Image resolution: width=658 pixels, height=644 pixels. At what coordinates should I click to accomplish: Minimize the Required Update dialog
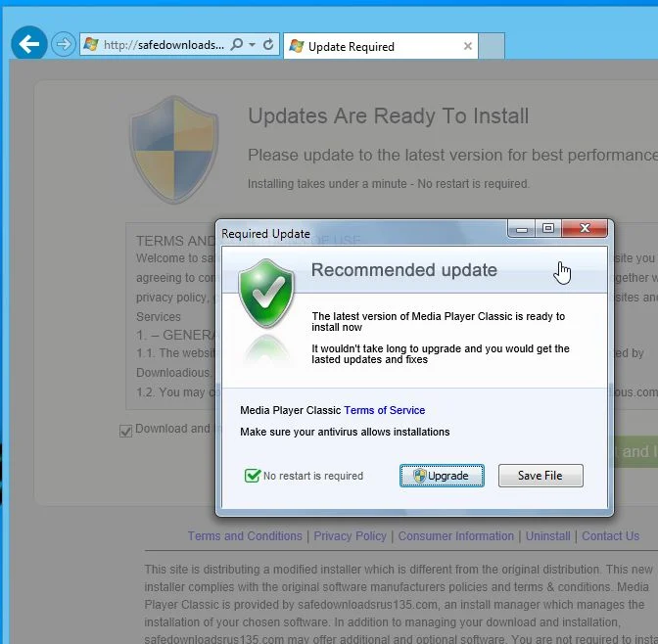[x=522, y=229]
